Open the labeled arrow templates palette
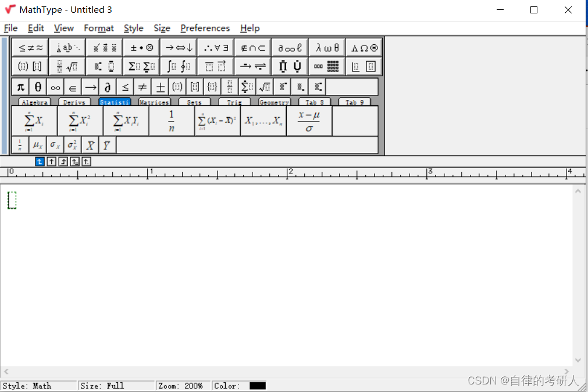Viewport: 588px width, 392px height. pyautogui.click(x=253, y=66)
